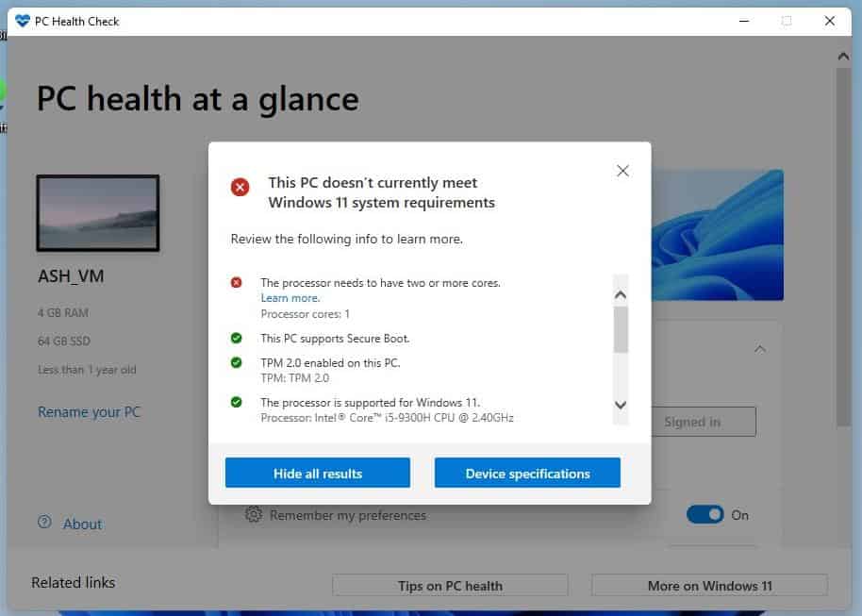This screenshot has height=616, width=862.
Task: Click Rename your PC
Action: (x=89, y=411)
